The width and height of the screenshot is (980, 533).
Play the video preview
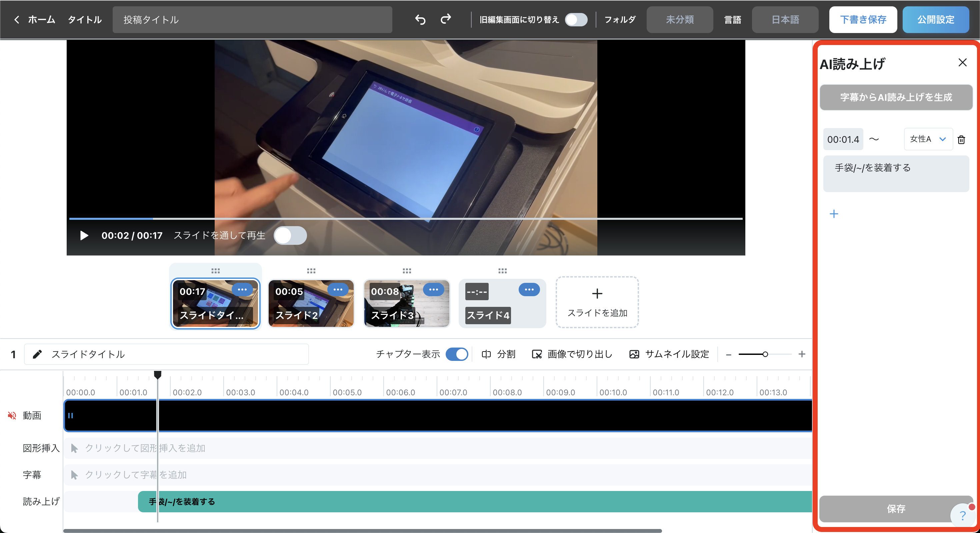(84, 236)
